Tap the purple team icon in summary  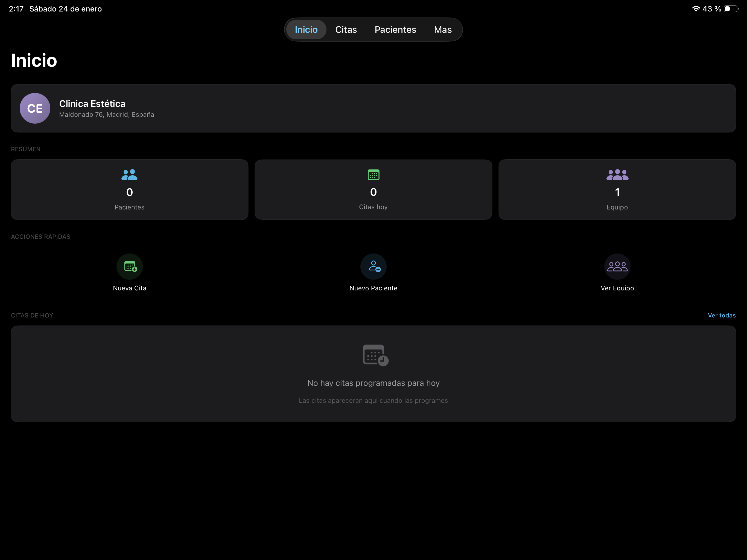pyautogui.click(x=617, y=175)
